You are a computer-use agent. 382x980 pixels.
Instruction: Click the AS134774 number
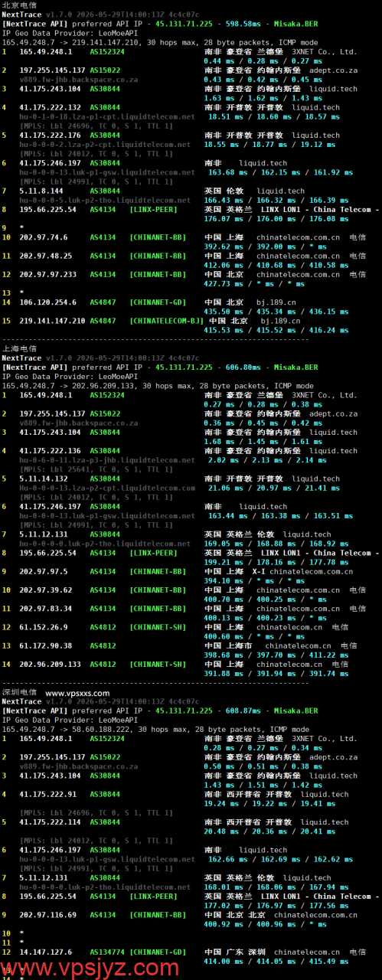(x=107, y=952)
